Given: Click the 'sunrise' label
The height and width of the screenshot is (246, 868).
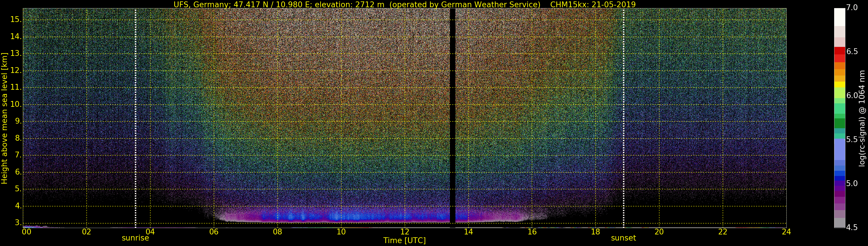Looking at the screenshot, I should click(x=135, y=238).
